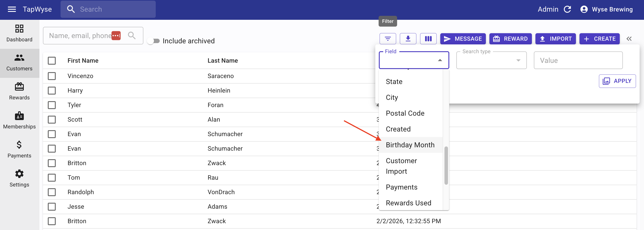Tick the select-all header checkbox
This screenshot has height=230, width=644.
[52, 61]
